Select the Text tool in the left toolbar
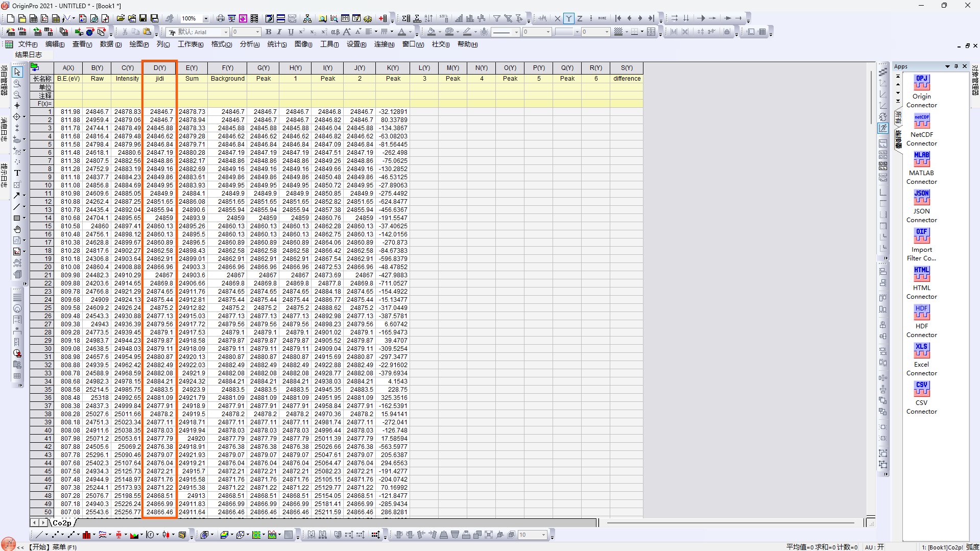 [17, 173]
